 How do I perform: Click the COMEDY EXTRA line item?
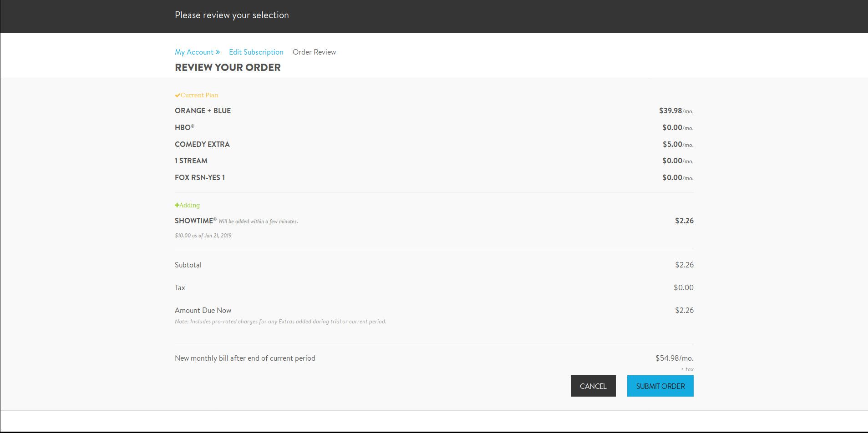[x=202, y=144]
